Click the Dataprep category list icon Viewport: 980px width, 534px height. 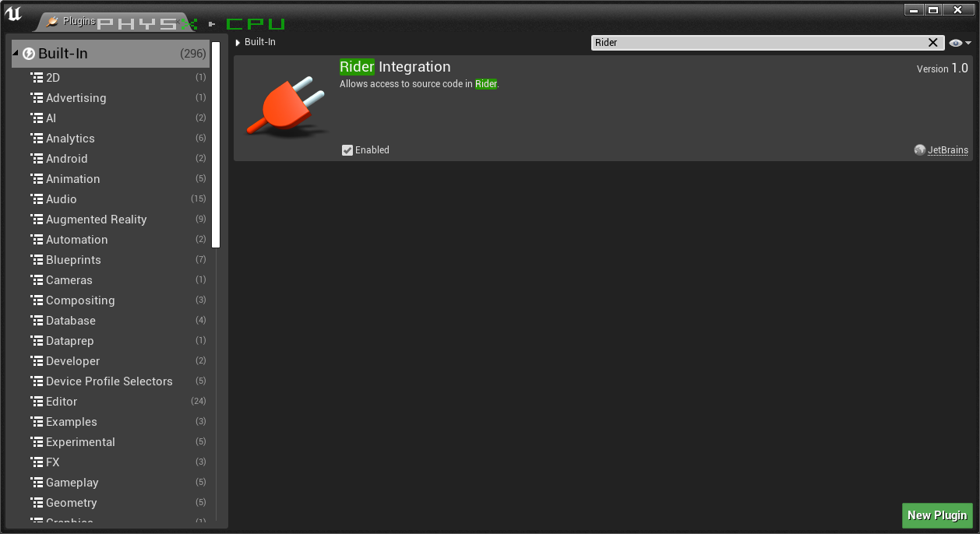click(37, 341)
